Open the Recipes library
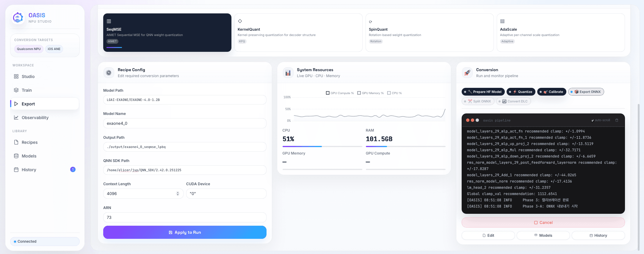Viewport: 644px width, 254px height. click(45, 142)
